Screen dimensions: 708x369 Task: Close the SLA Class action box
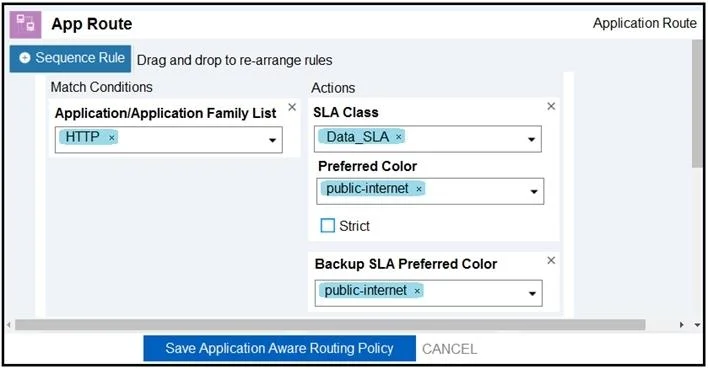click(x=551, y=106)
